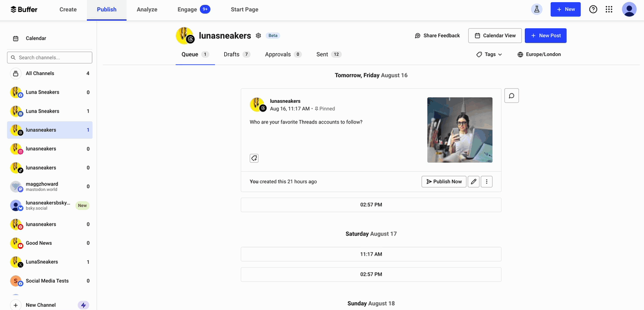The height and width of the screenshot is (310, 644).
Task: Click Publish Now on the post
Action: 444,181
